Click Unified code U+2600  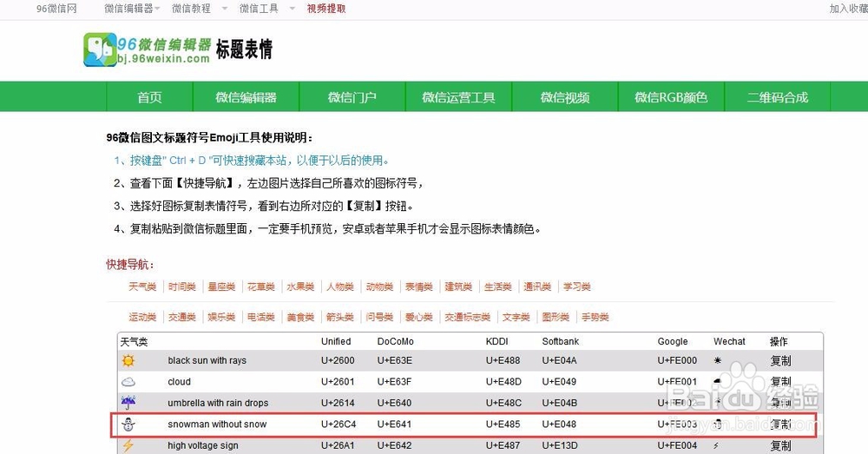point(338,360)
